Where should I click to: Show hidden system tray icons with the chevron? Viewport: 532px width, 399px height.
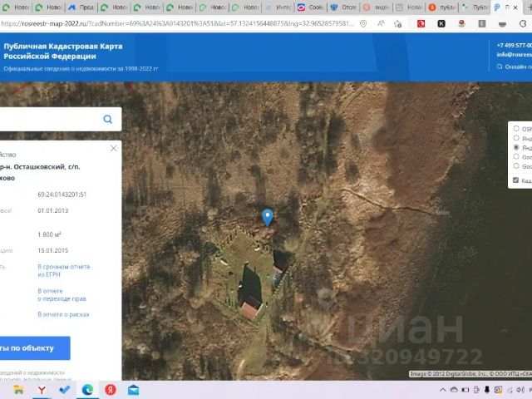click(443, 390)
